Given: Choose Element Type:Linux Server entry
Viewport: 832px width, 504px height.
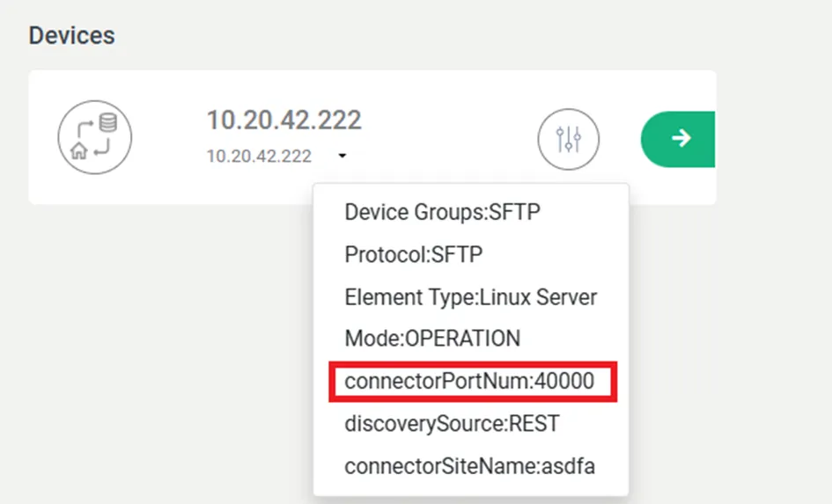Looking at the screenshot, I should (471, 297).
